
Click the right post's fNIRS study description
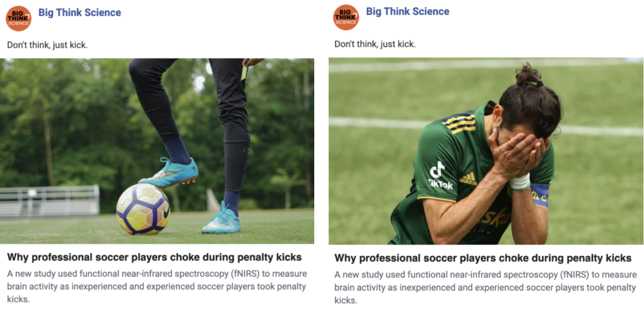click(485, 287)
